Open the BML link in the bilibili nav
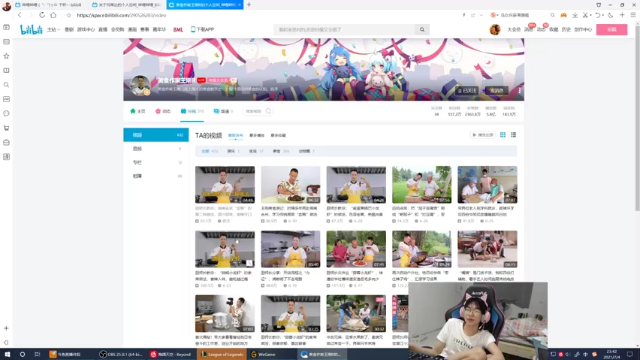The height and width of the screenshot is (360, 640). (178, 29)
